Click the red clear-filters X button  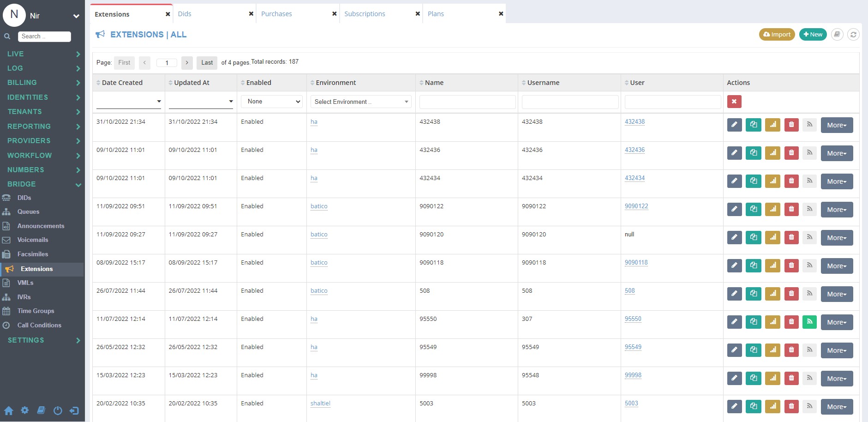coord(734,102)
